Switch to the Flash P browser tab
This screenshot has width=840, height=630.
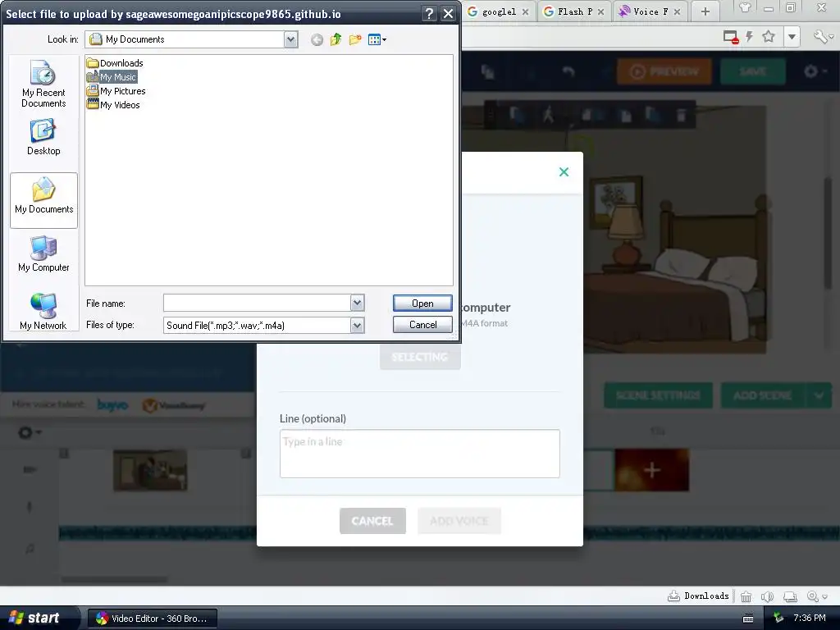point(574,11)
